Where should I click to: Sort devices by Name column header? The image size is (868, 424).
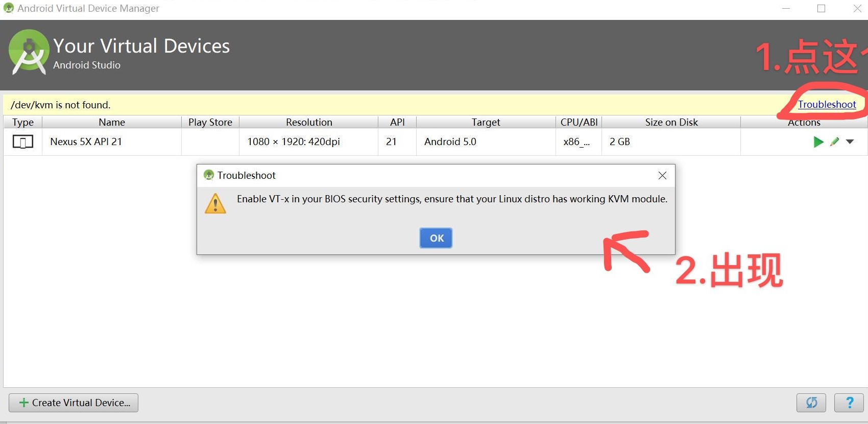pos(112,122)
